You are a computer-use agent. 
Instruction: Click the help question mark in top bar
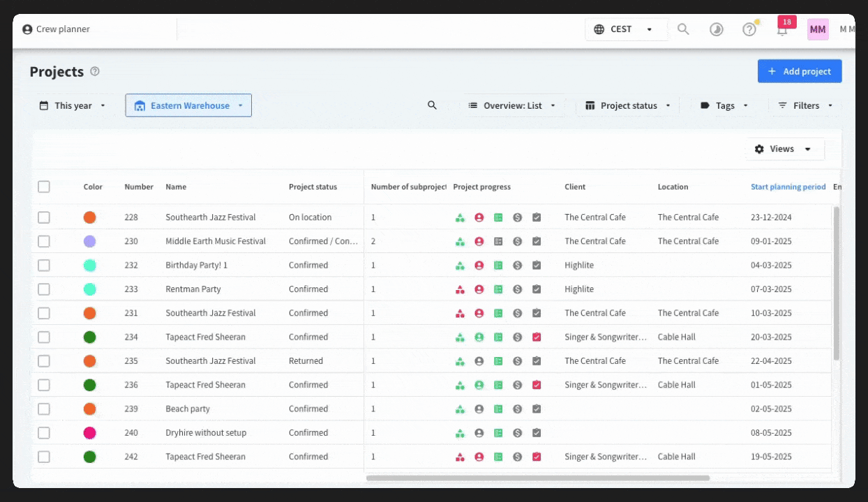[x=749, y=29]
